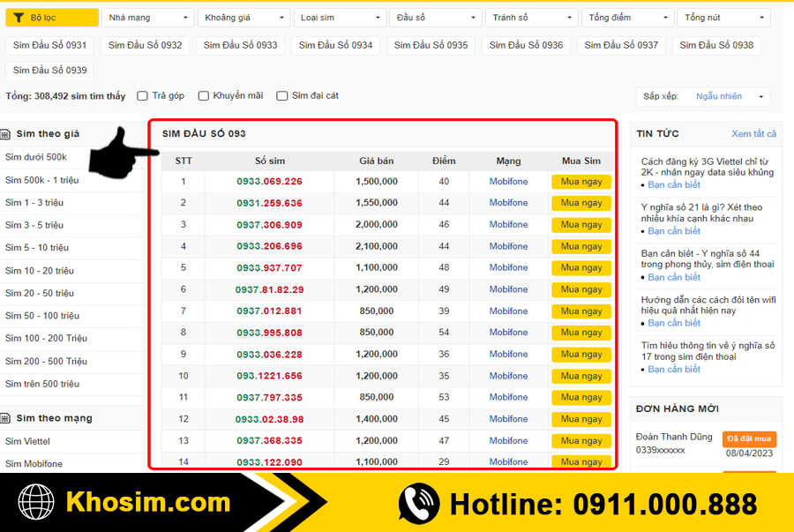
Task: Click the globe icon next to Khosim.com
Action: point(36,503)
